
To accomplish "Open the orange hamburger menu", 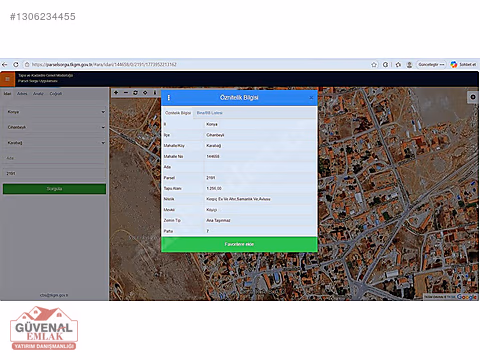I will 7,79.
